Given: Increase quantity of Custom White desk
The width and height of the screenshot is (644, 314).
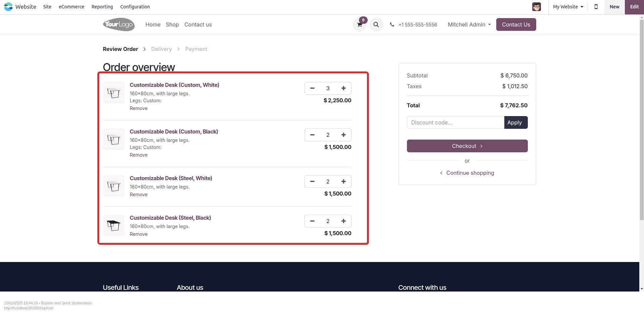Looking at the screenshot, I should (x=343, y=88).
